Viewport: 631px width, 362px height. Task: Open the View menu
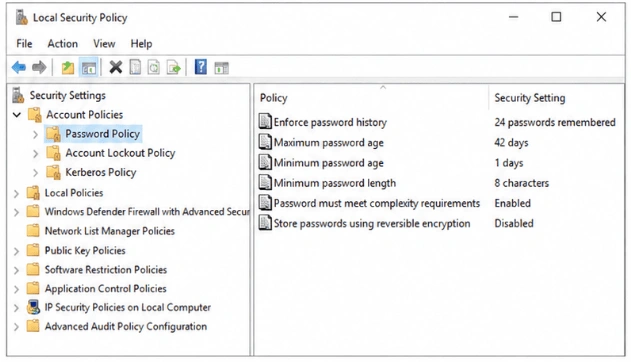point(104,43)
